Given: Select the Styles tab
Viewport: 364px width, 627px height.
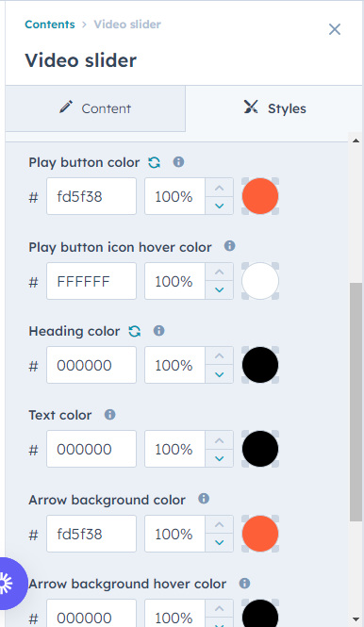Looking at the screenshot, I should pyautogui.click(x=274, y=108).
